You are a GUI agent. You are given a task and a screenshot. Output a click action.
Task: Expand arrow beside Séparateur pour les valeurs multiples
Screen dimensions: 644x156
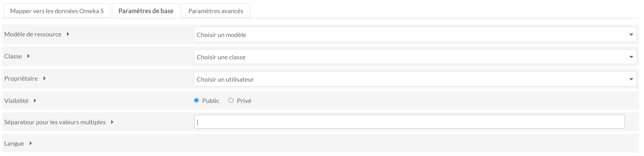tap(112, 122)
